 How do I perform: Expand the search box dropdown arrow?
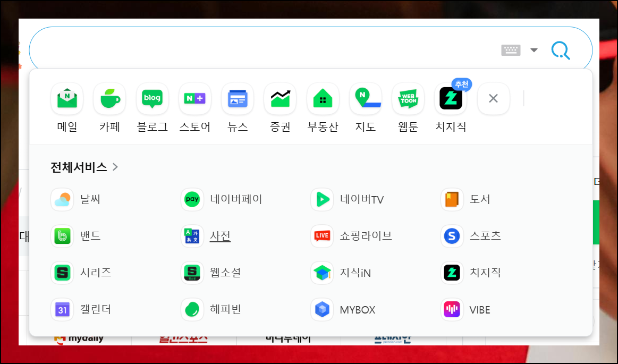point(534,50)
